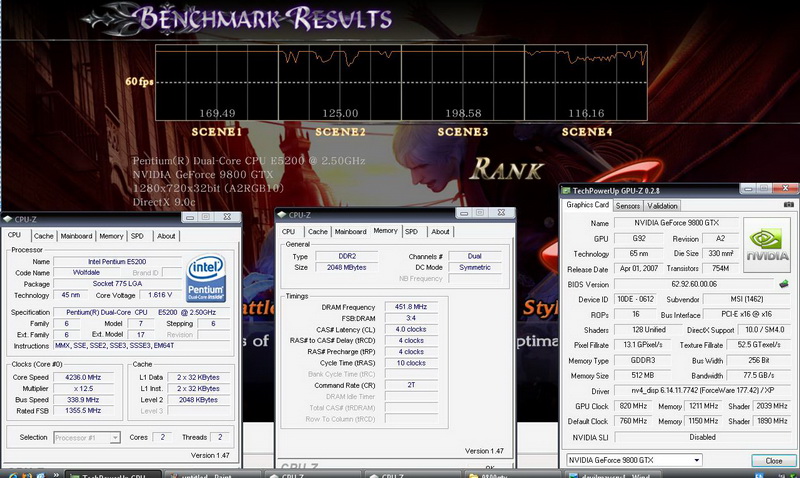This screenshot has width=800, height=478.
Task: Select the Memory tab in CPU-Z memory window
Action: 386,231
